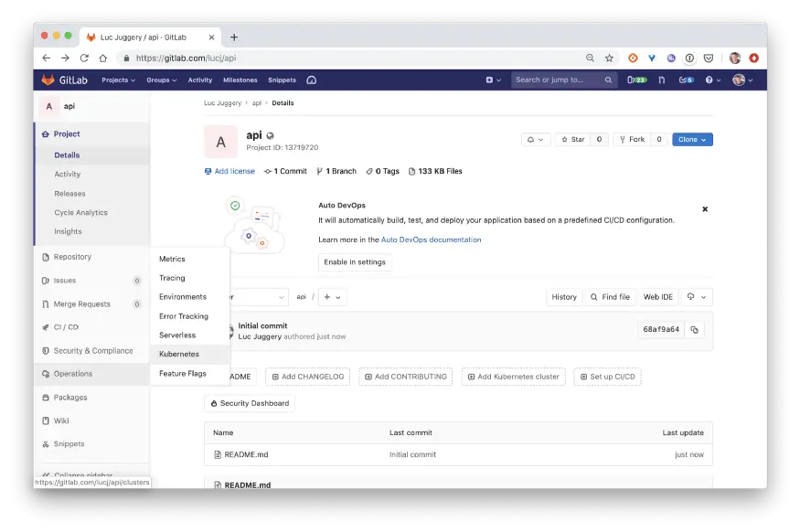
Task: Open the Groups dropdown menu
Action: (161, 80)
